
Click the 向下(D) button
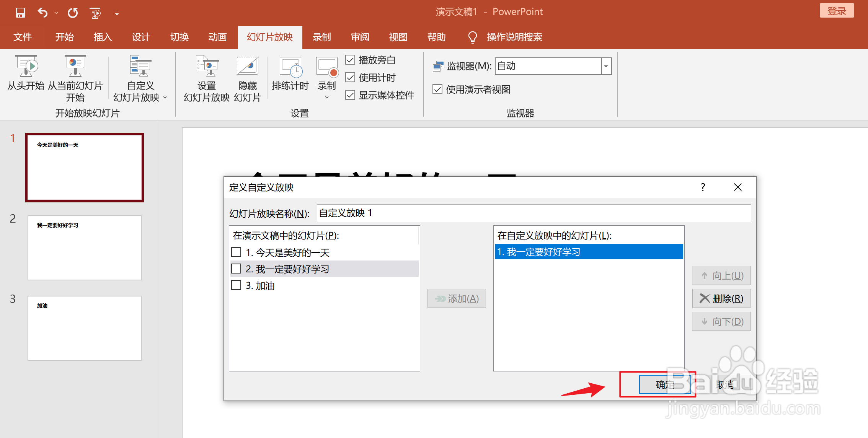tap(721, 321)
